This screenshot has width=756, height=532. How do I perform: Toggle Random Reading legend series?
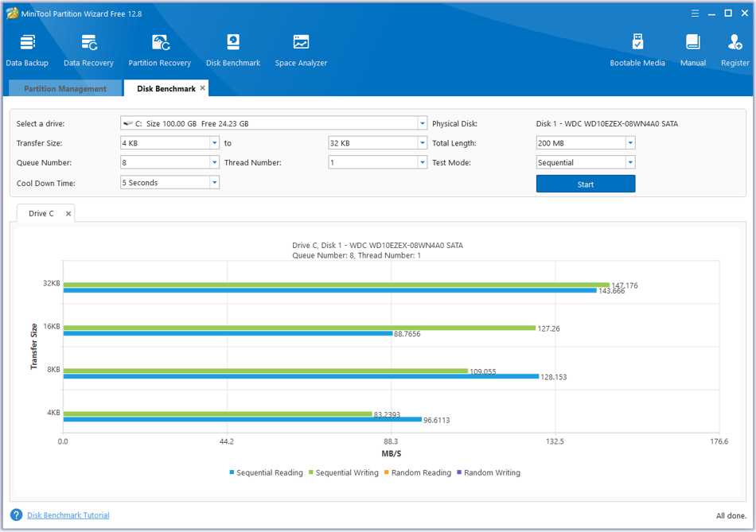click(x=417, y=473)
